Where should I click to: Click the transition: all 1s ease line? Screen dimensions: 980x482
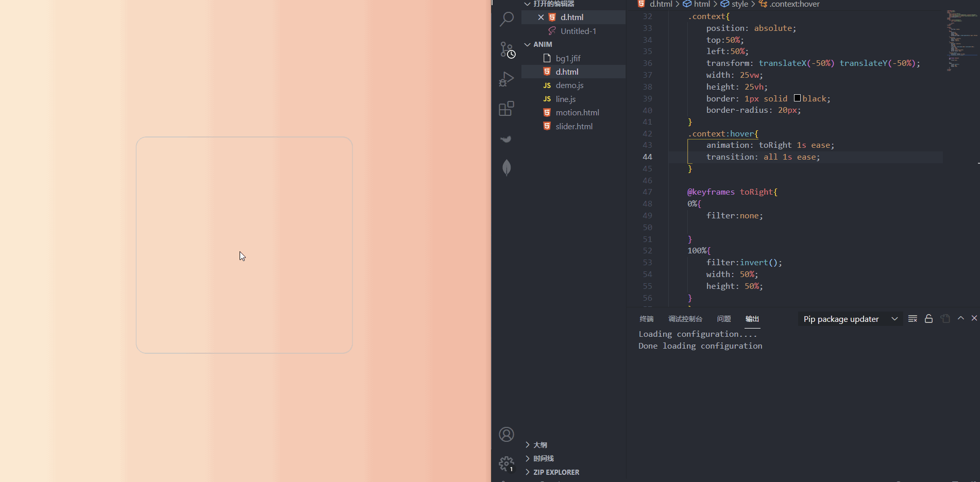(763, 157)
